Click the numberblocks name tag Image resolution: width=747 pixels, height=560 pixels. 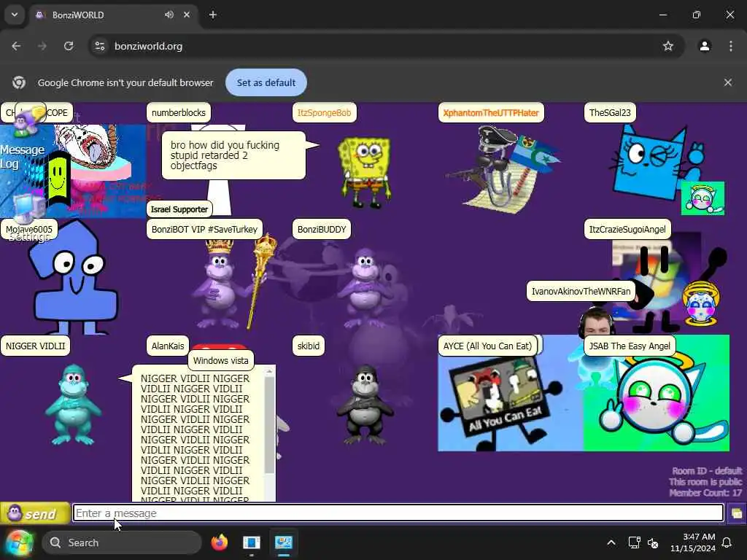click(179, 113)
